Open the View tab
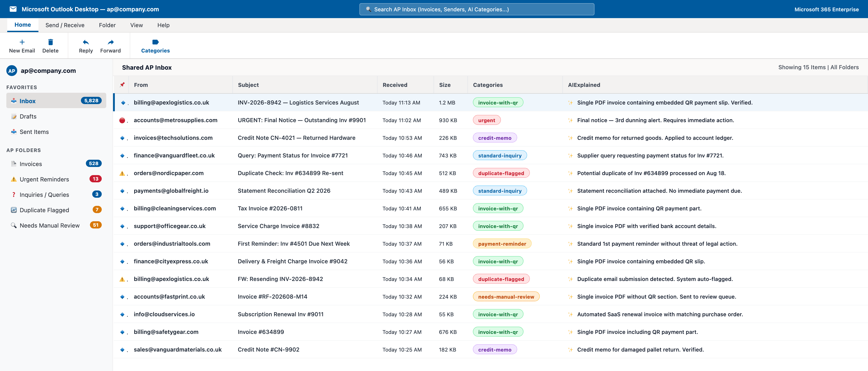The image size is (868, 371). (137, 25)
